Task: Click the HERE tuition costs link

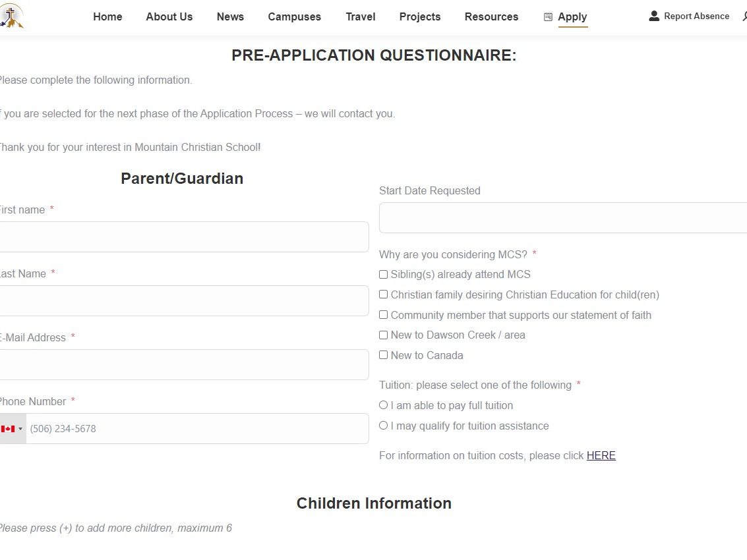Action: tap(601, 456)
